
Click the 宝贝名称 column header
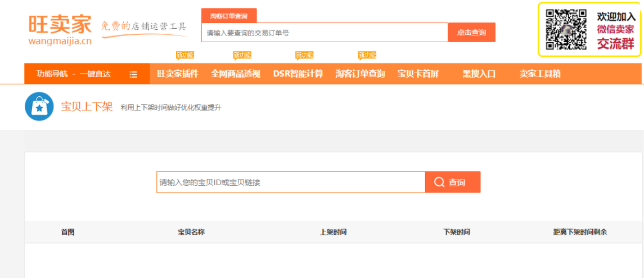point(191,232)
